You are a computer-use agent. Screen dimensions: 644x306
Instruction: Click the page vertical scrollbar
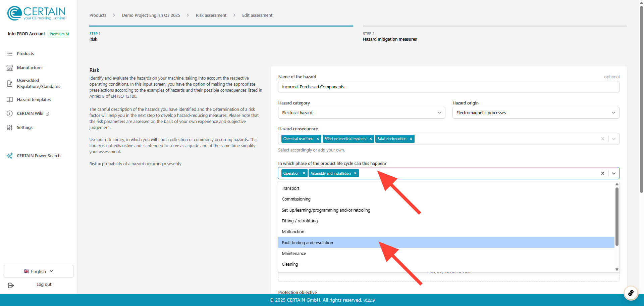tap(641, 99)
